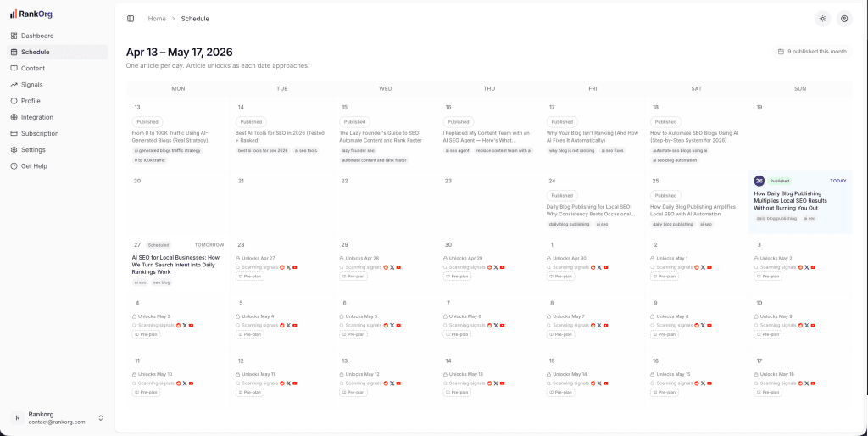Screen dimensions: 868x436
Task: Open the user account avatar icon
Action: (x=844, y=18)
